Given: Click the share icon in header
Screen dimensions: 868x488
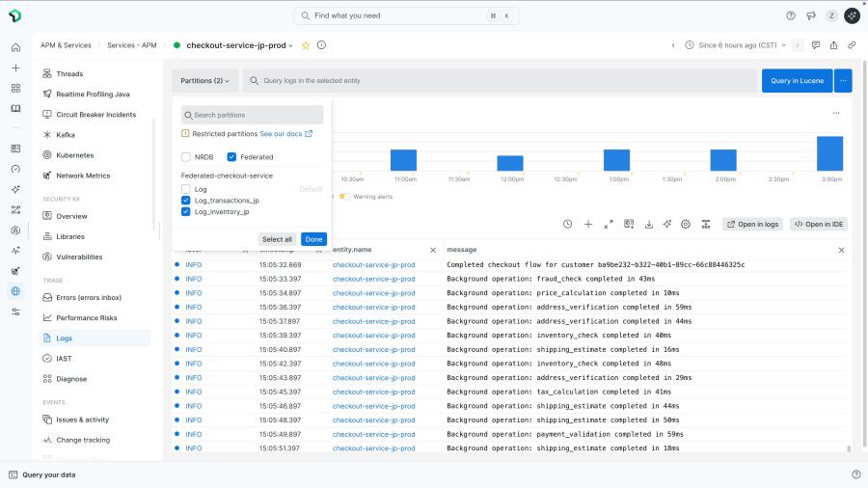Looking at the screenshot, I should [833, 45].
